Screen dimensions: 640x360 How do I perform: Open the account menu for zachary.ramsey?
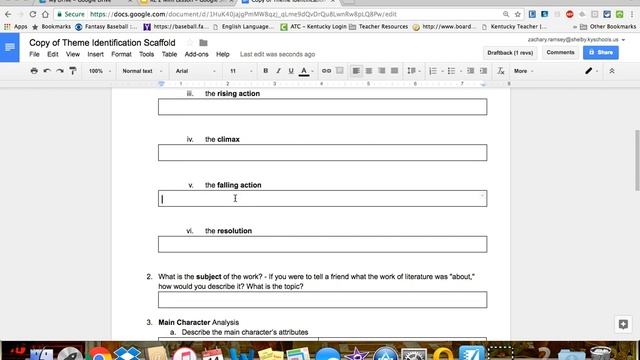tap(576, 40)
